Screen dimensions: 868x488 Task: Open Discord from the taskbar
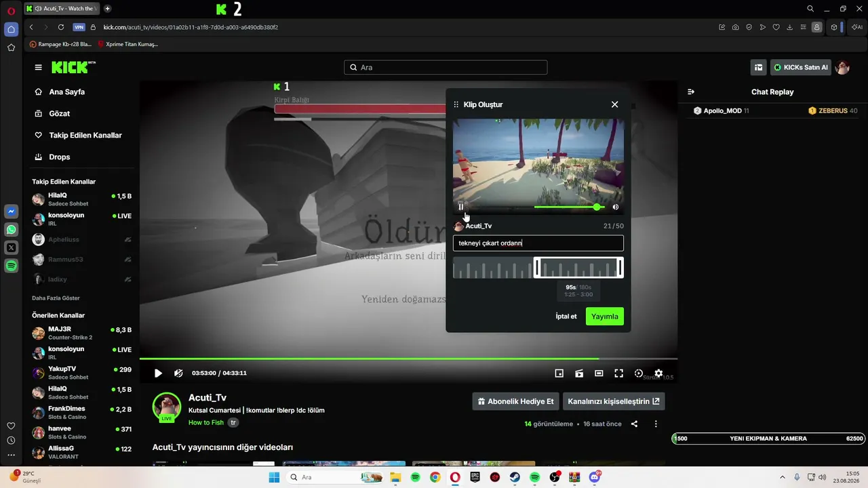click(595, 477)
